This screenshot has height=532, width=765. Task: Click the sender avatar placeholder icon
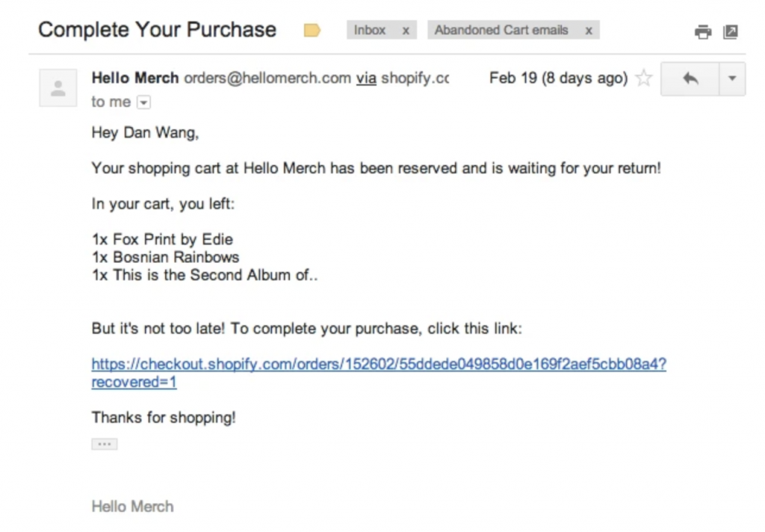coord(58,87)
